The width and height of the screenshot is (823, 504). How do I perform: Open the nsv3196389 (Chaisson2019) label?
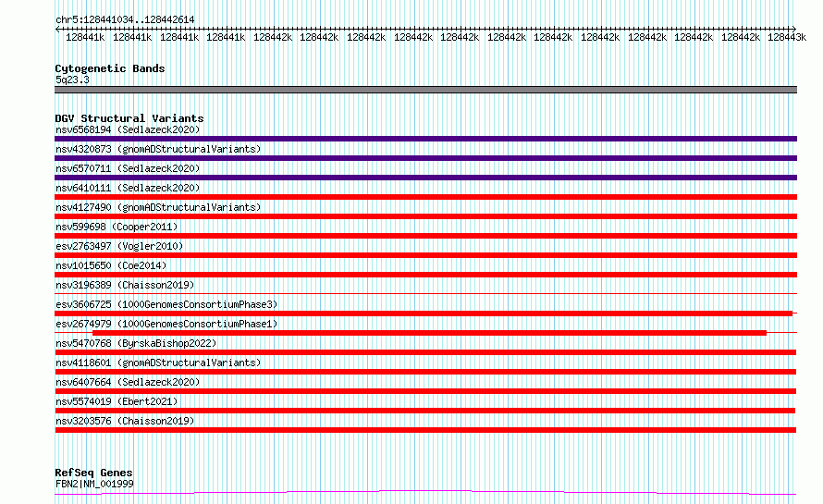click(x=125, y=285)
